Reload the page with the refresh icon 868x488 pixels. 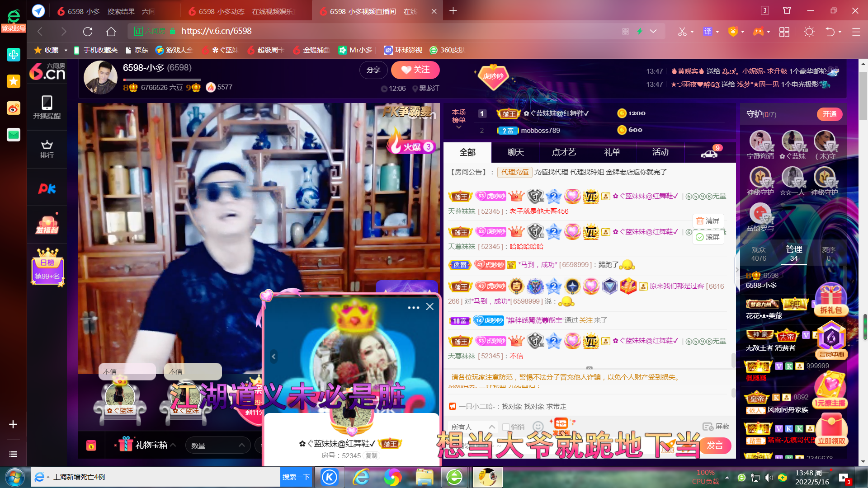point(88,31)
